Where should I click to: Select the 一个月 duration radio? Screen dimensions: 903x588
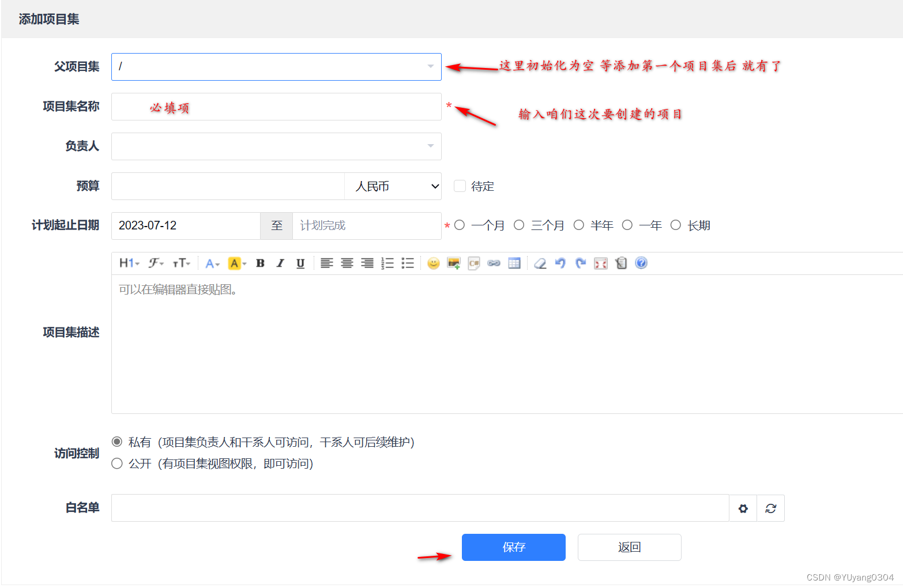click(x=460, y=225)
